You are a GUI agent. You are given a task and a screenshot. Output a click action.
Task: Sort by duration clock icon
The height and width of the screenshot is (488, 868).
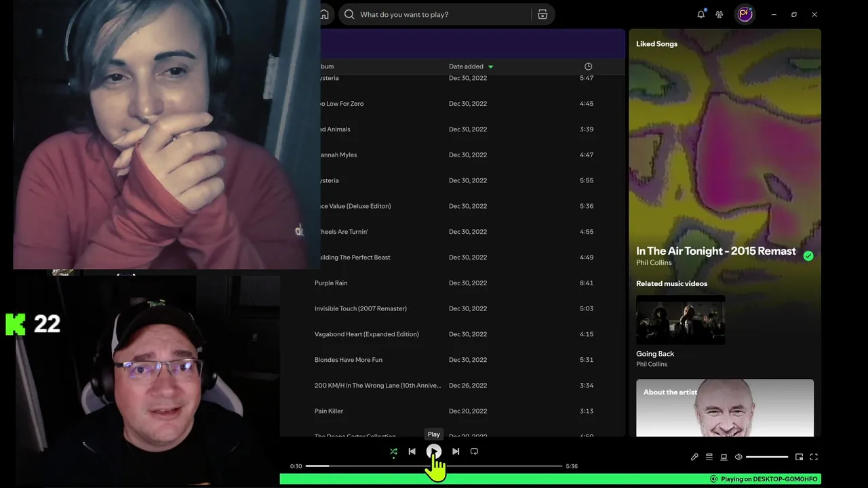click(588, 66)
